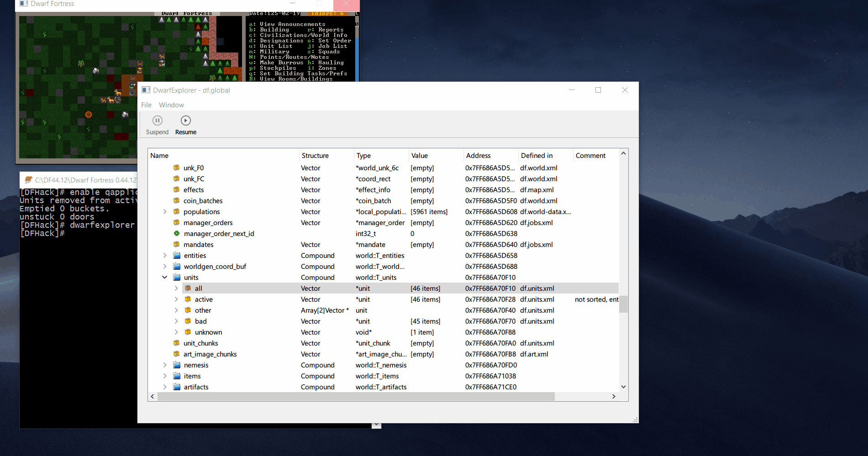This screenshot has width=868, height=456.
Task: Expand the 'all' unit vector
Action: (176, 288)
